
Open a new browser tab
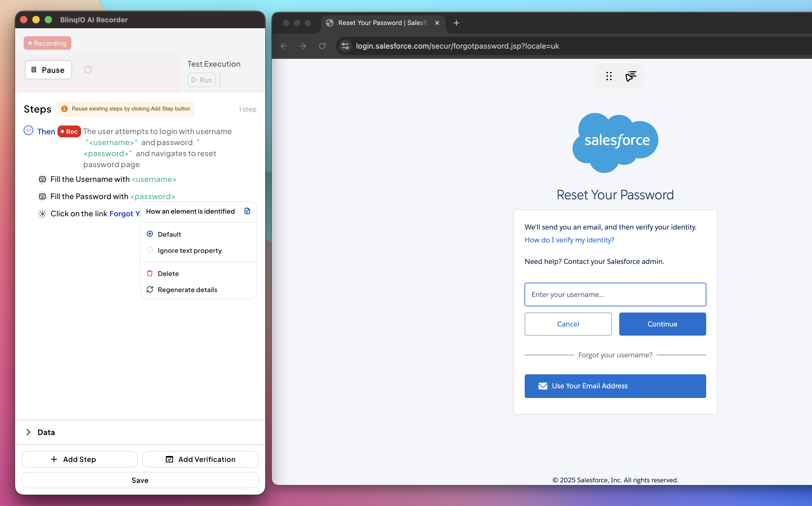pos(456,23)
